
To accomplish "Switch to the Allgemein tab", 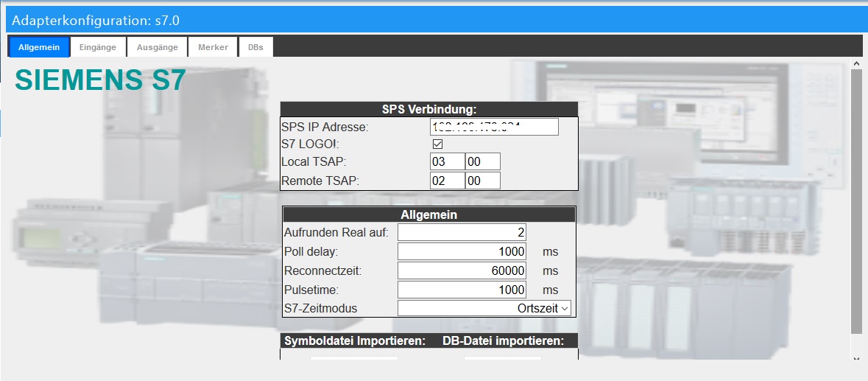I will point(39,47).
